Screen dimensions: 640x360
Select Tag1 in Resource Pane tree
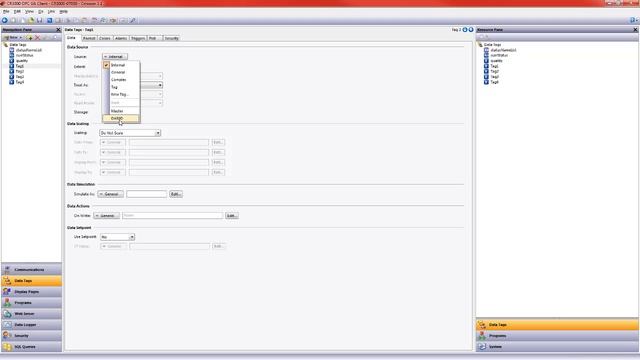tap(494, 66)
